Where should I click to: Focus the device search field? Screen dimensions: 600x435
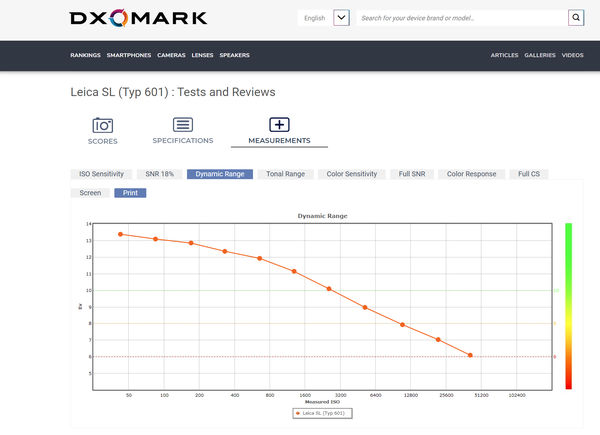[x=462, y=18]
